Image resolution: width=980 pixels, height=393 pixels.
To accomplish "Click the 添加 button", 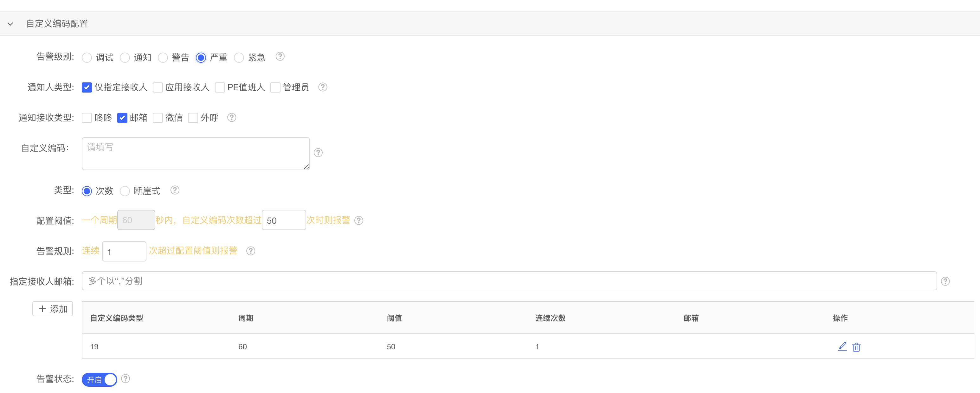I will (x=53, y=309).
